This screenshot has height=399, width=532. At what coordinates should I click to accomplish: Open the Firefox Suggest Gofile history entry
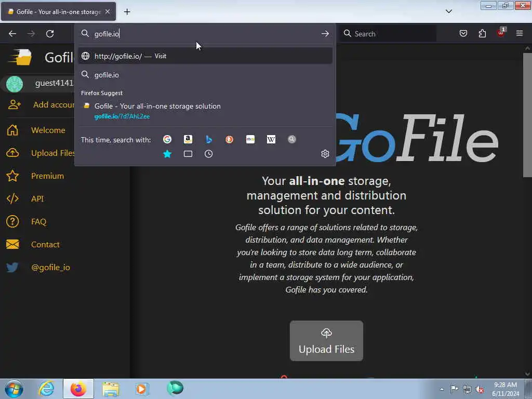[x=205, y=111]
